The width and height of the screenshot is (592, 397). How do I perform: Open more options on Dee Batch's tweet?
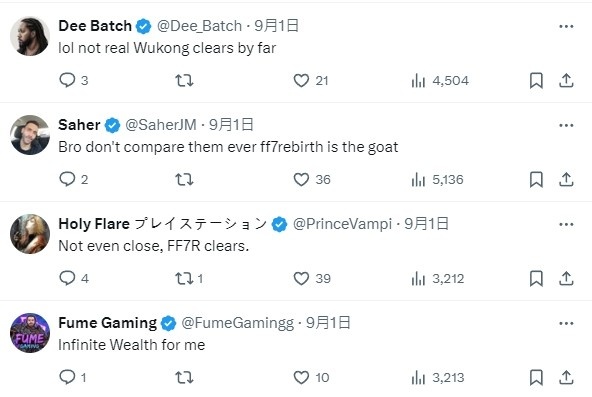tap(566, 26)
